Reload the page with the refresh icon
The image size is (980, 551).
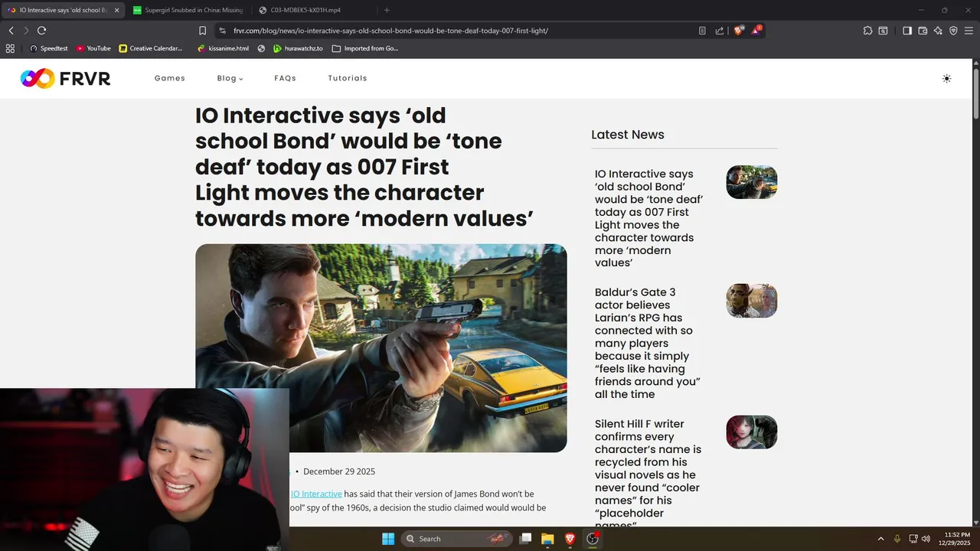coord(41,31)
